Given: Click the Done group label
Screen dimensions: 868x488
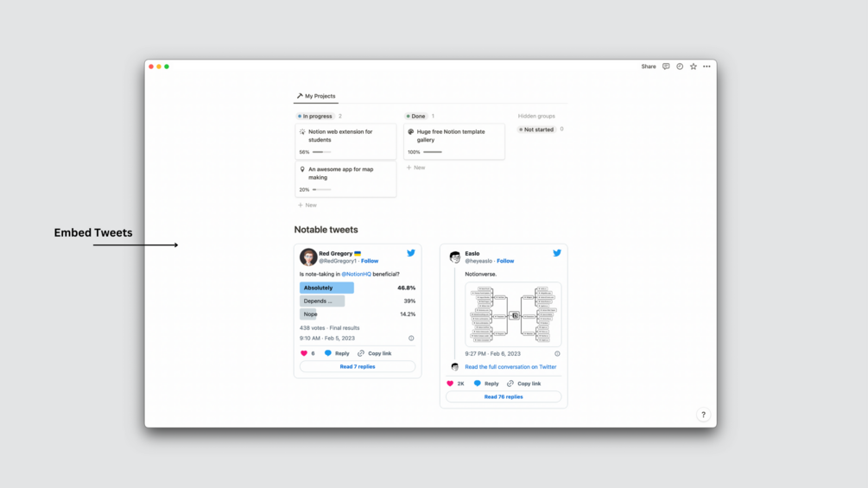Looking at the screenshot, I should (x=415, y=117).
